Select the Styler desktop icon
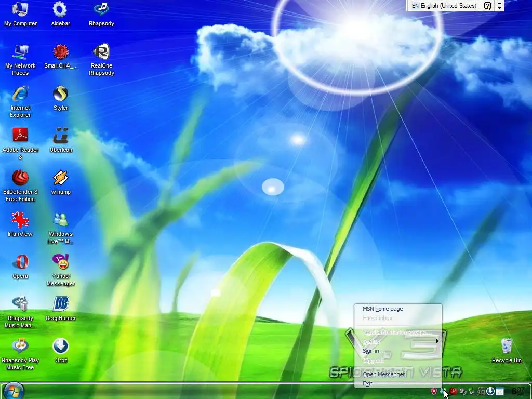The height and width of the screenshot is (399, 532). point(61,98)
